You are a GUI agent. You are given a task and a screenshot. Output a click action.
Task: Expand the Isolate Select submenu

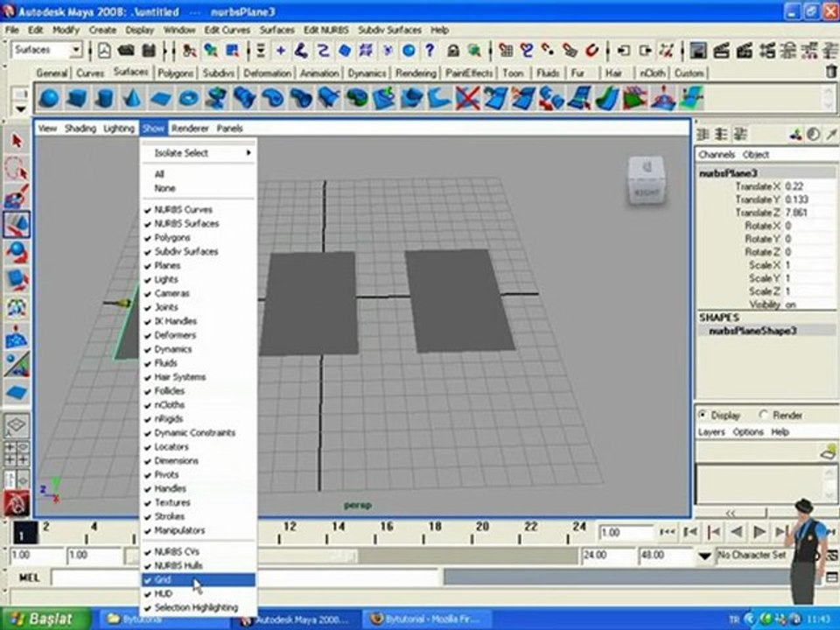(199, 152)
